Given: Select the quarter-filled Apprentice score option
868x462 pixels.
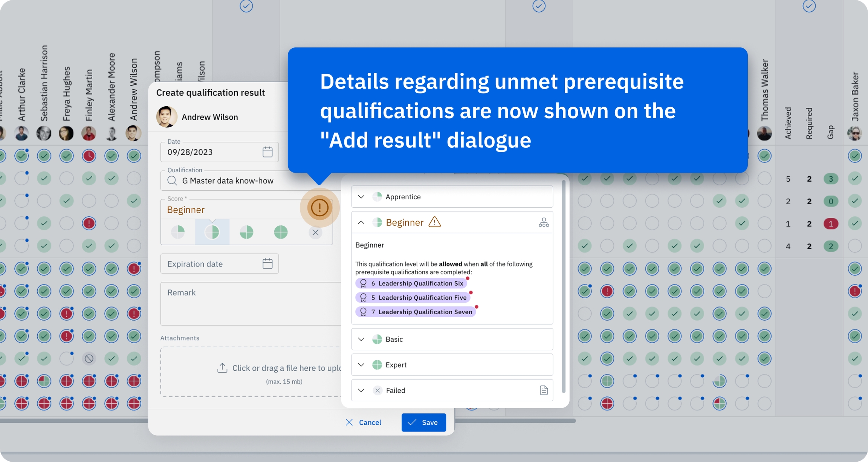Looking at the screenshot, I should tap(178, 232).
